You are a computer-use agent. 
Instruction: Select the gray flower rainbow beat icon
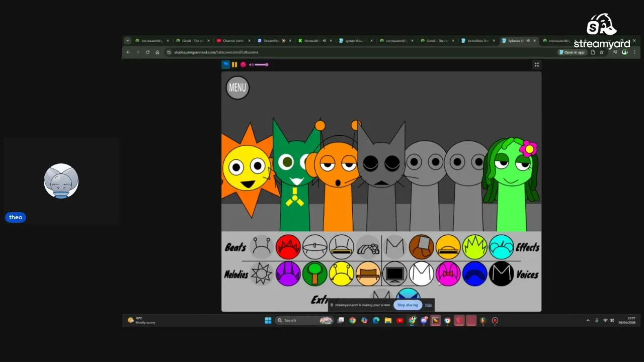(x=368, y=247)
